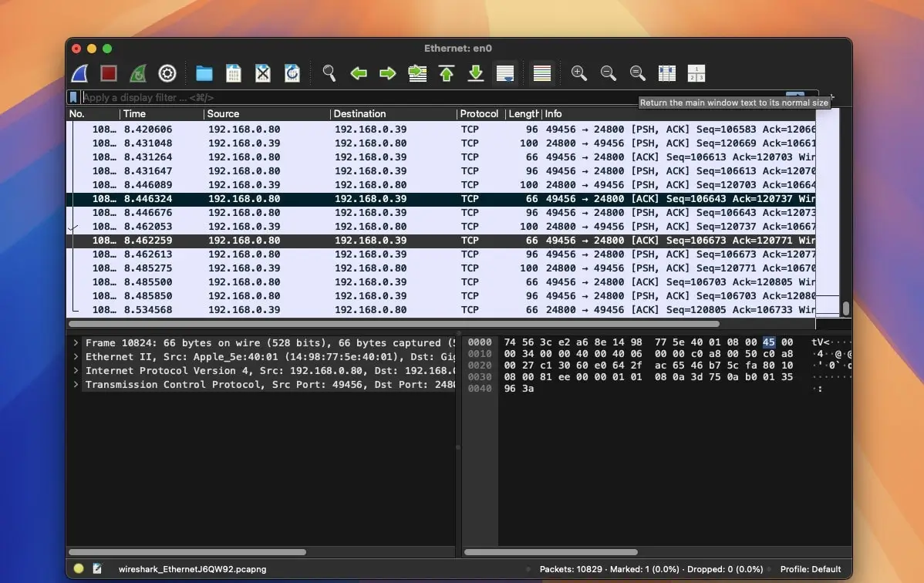This screenshot has width=924, height=583.
Task: Expand the Frame 10824 details row
Action: click(76, 342)
